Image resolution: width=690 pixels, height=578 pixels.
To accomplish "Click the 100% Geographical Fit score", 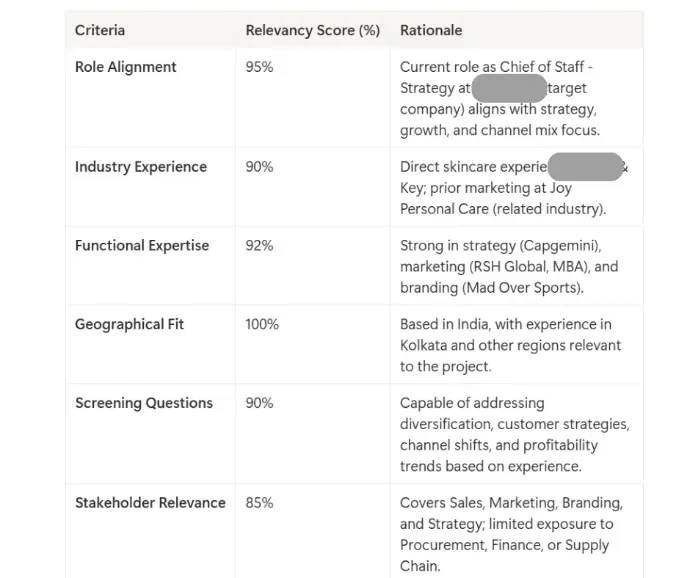I will click(262, 324).
